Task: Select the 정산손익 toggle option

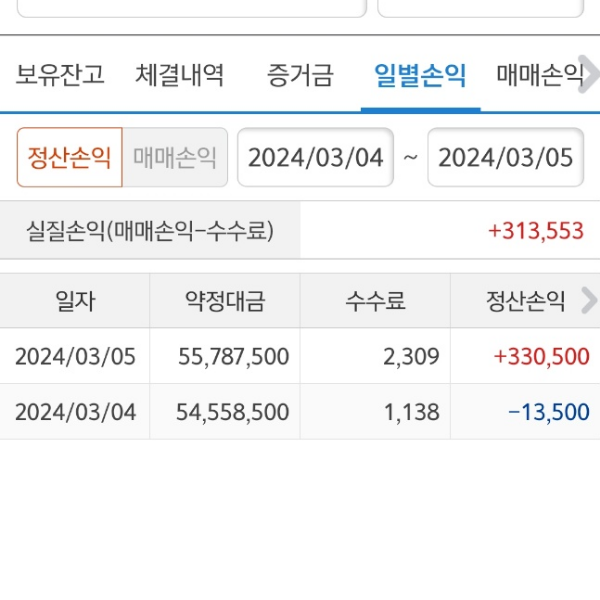Action: tap(70, 158)
